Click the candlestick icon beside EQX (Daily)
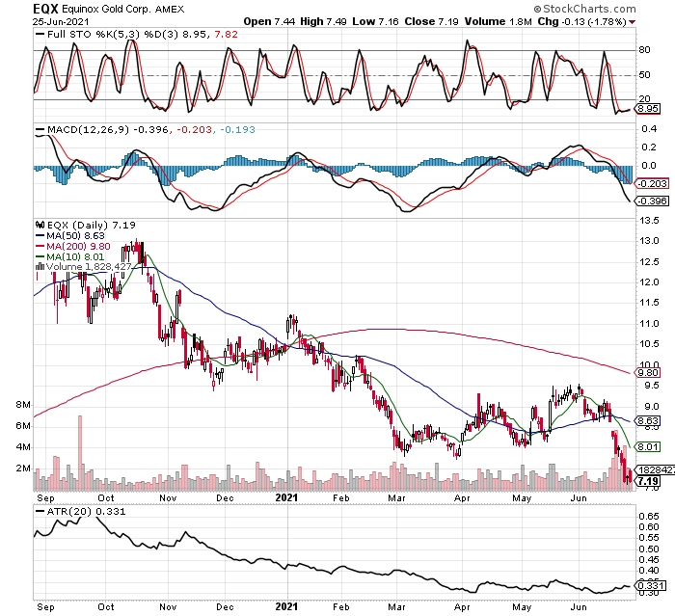This screenshot has height=616, width=675. click(x=40, y=225)
